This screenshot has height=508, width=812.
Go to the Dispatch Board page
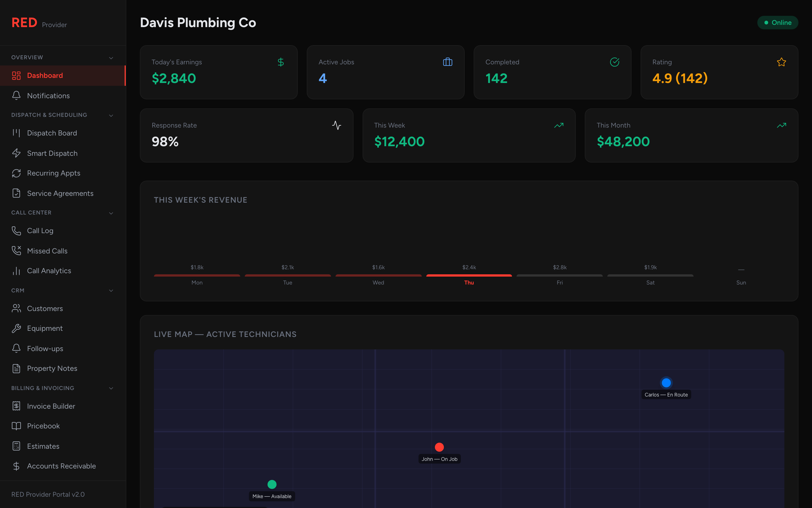click(x=63, y=133)
